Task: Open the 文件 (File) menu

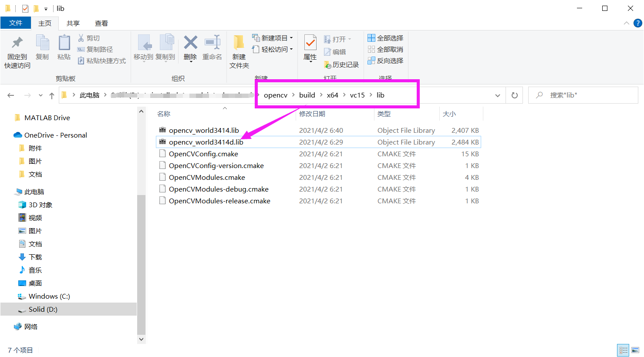Action: pyautogui.click(x=16, y=23)
